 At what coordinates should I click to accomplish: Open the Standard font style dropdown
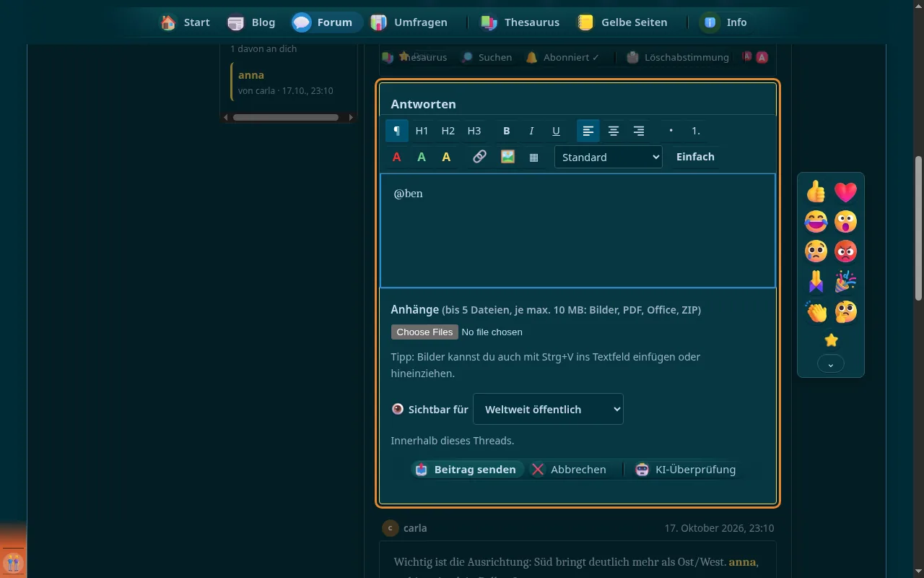(x=609, y=157)
